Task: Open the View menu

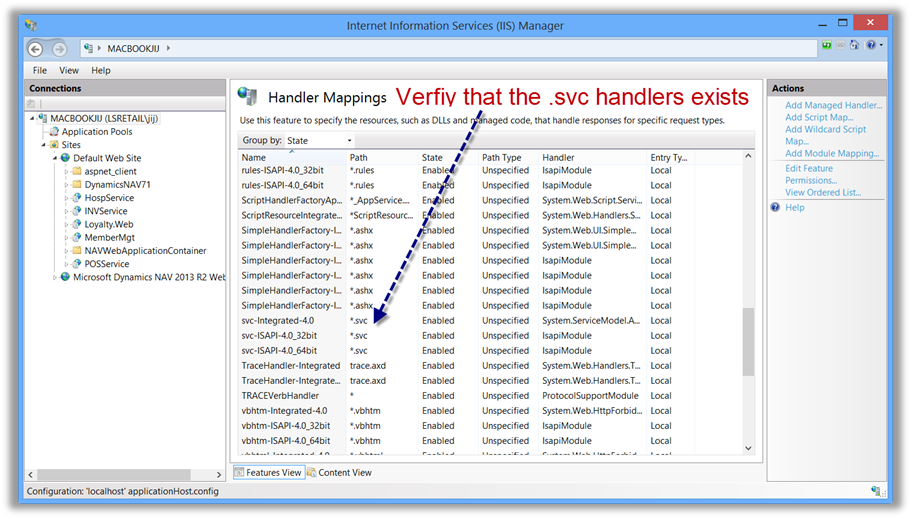Action: click(69, 70)
